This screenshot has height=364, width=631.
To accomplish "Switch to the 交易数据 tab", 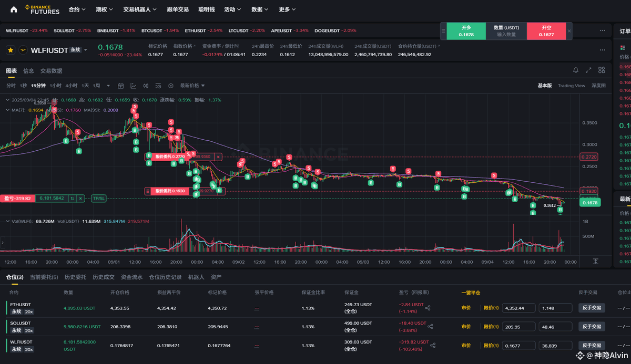I will [x=51, y=70].
